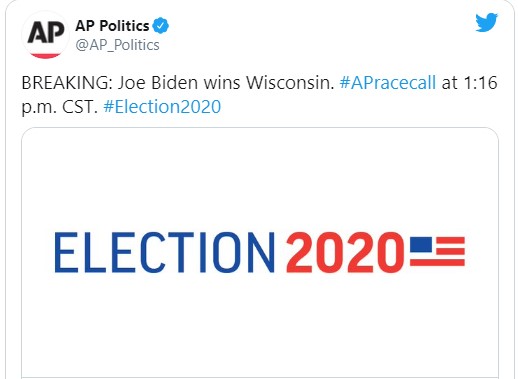Click the BREAKING word in the tweet
Viewport: 518px width, 379px height.
click(65, 82)
